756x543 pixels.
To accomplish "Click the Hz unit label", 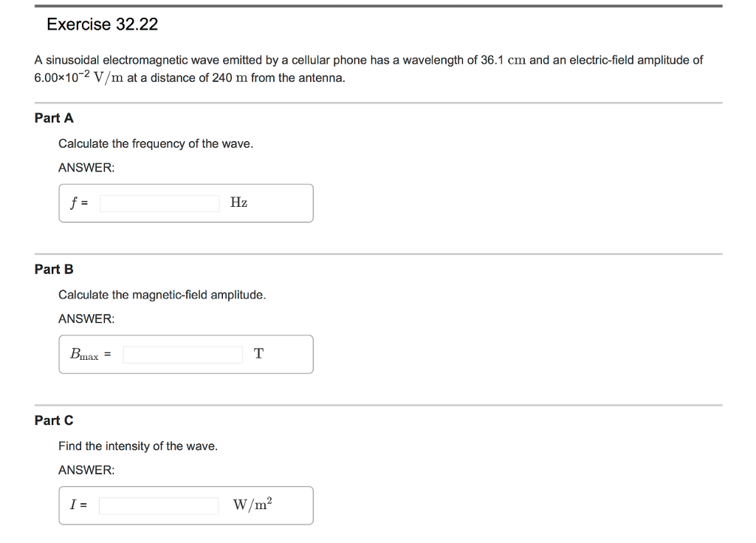I will click(x=238, y=202).
